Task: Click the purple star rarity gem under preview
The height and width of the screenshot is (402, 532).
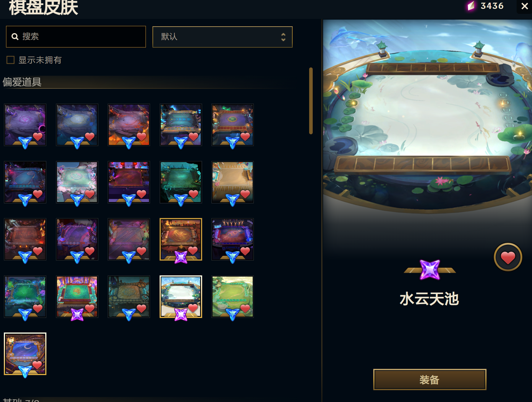Action: [x=430, y=269]
